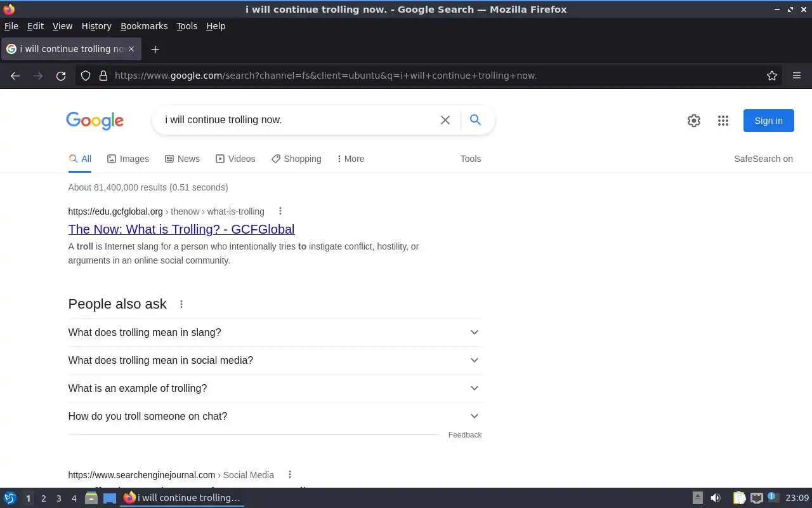812x508 pixels.
Task: Select the Firefox window taskbar button
Action: point(183,498)
